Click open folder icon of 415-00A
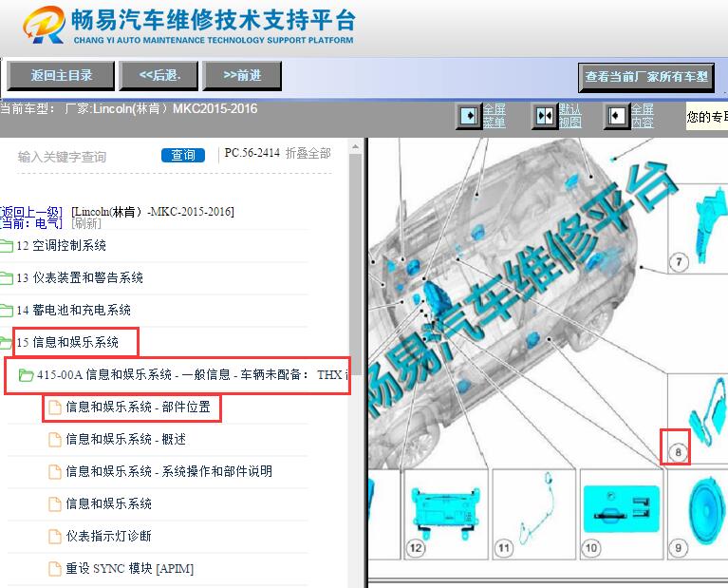Image resolution: width=728 pixels, height=588 pixels. click(26, 374)
